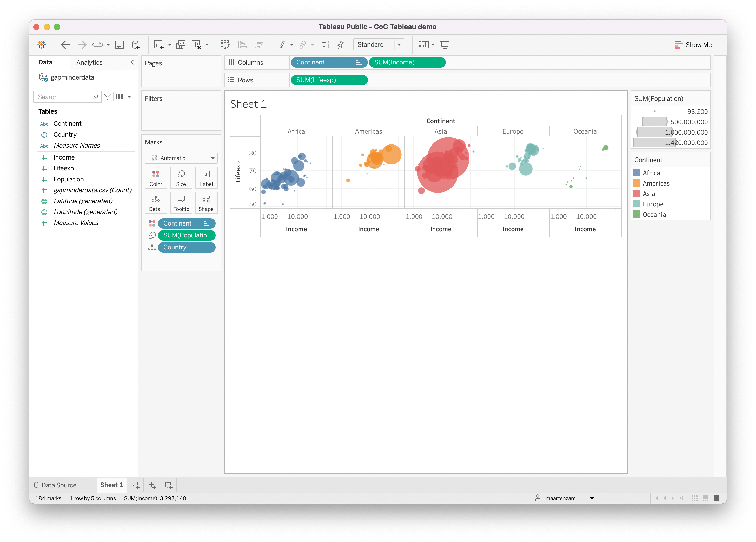Viewport: 756px width, 542px height.
Task: Click the New Worksheet chart-plus icon
Action: [x=159, y=45]
